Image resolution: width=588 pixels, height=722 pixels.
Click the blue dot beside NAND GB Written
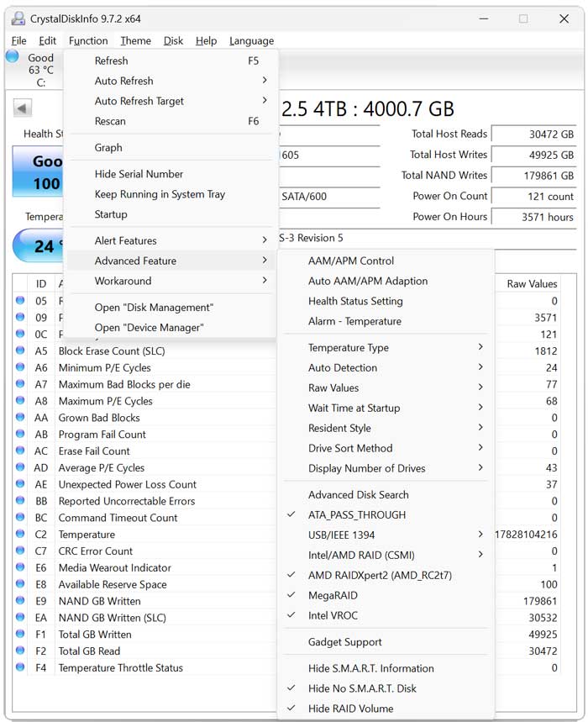point(19,601)
